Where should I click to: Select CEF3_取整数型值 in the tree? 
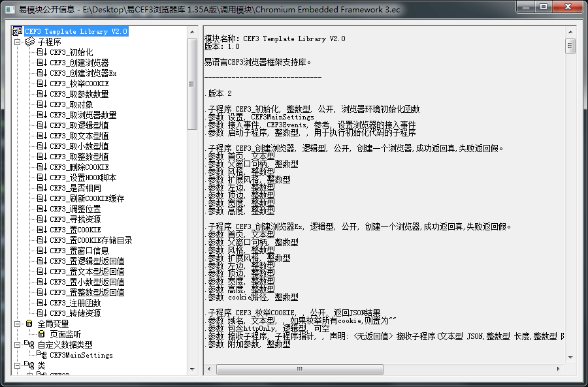[79, 157]
